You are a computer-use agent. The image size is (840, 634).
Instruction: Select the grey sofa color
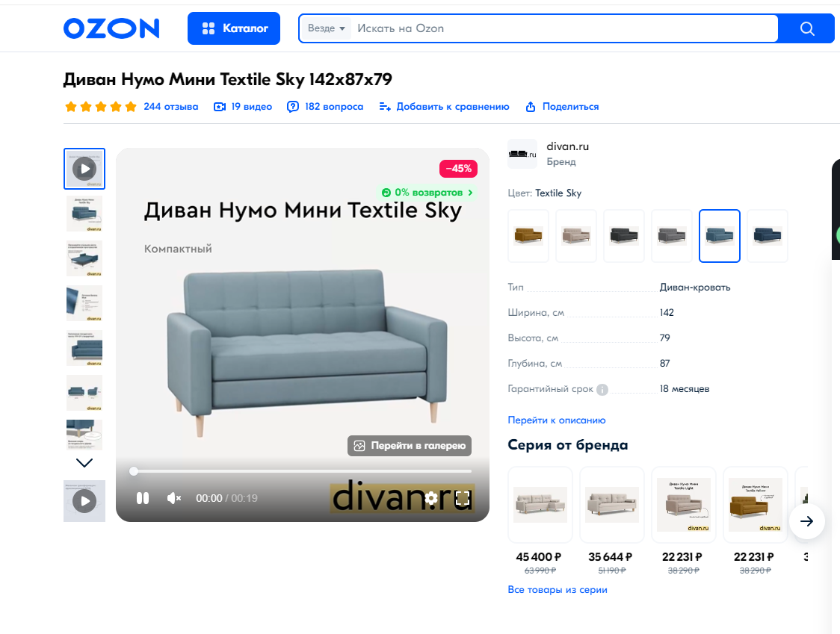coord(672,236)
